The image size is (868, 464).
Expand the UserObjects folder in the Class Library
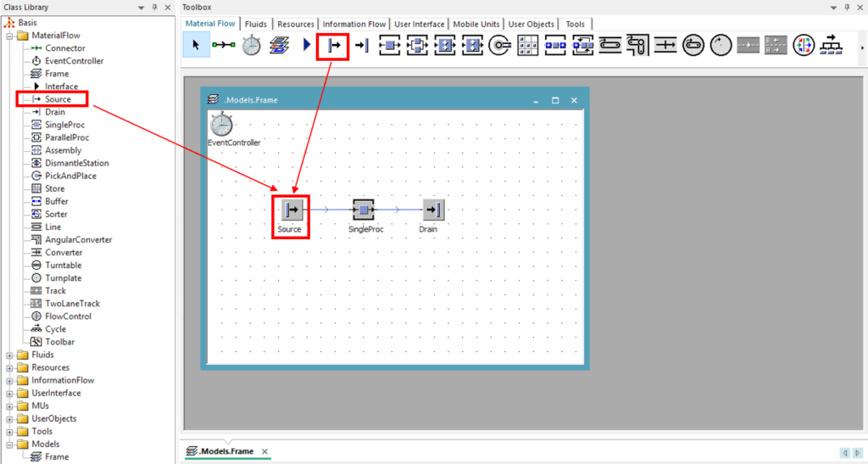pyautogui.click(x=9, y=418)
